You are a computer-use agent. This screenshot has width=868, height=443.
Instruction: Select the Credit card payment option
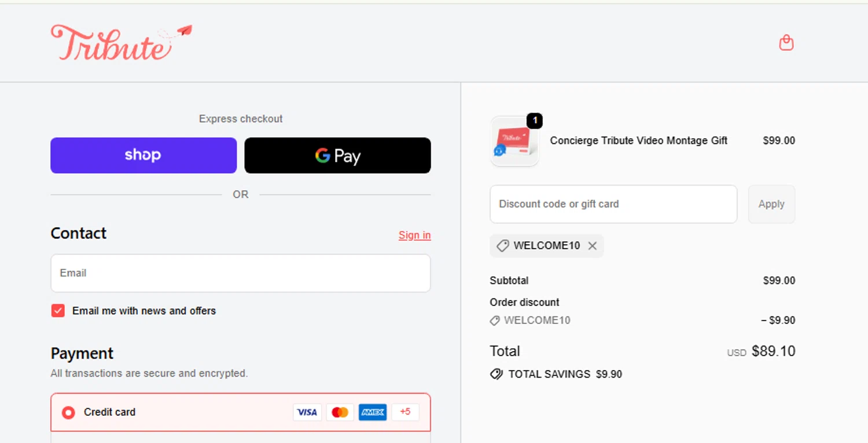pos(68,412)
